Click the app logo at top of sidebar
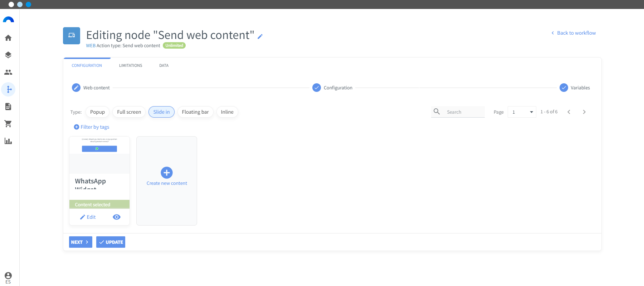Screen dimensions: 644x286 [x=8, y=20]
